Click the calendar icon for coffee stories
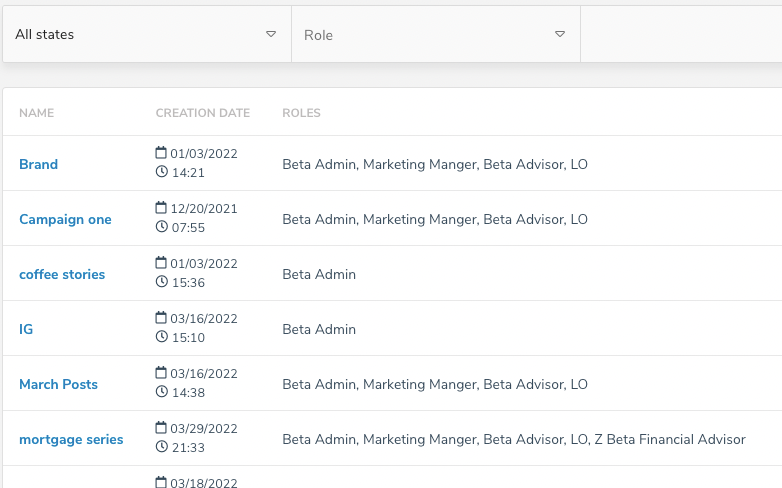 [161, 262]
